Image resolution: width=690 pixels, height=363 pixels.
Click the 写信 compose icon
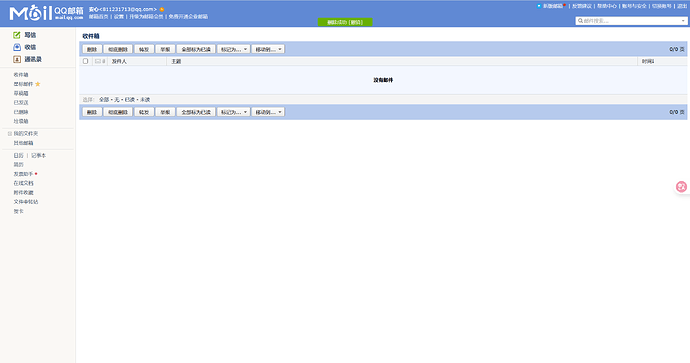point(17,35)
